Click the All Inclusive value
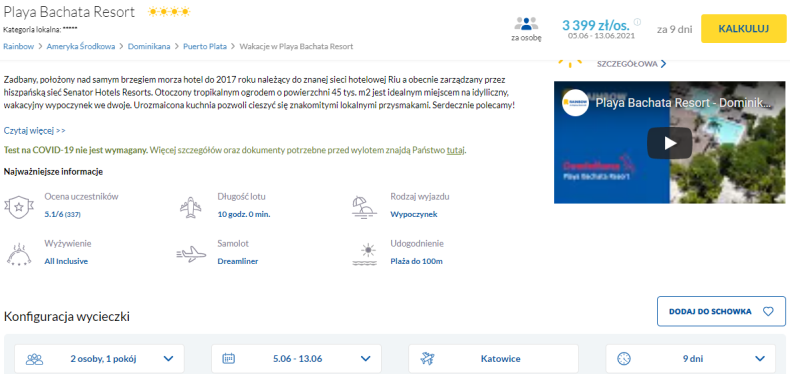This screenshot has height=374, width=790. (67, 261)
